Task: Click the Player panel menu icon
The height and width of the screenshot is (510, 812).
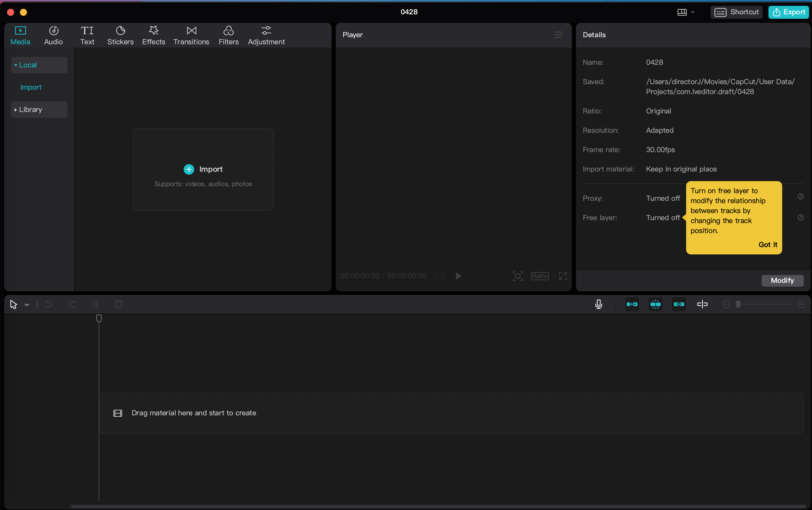Action: click(558, 35)
